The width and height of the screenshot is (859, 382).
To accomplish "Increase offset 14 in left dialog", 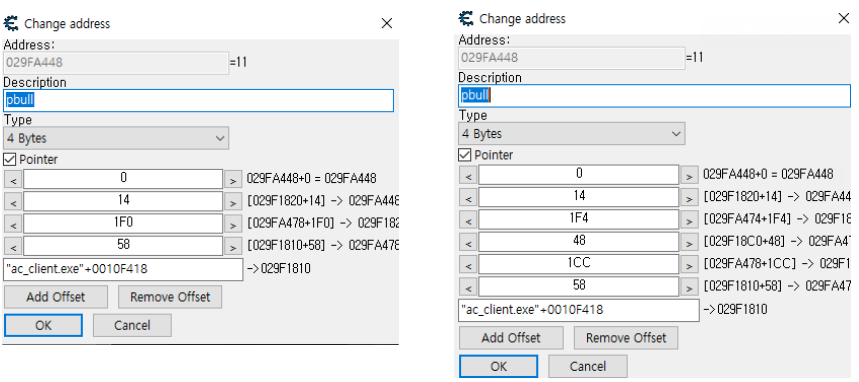I will point(233,201).
